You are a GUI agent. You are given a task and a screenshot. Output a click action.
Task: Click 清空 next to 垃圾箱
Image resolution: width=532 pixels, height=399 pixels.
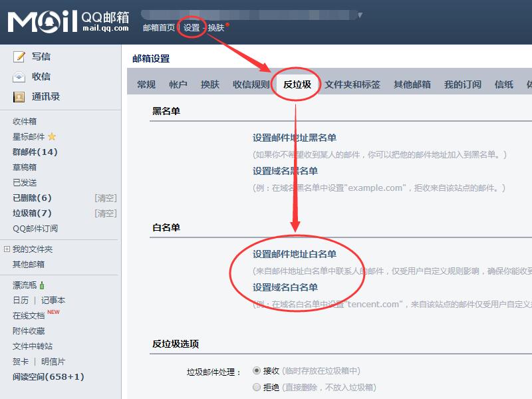point(106,213)
